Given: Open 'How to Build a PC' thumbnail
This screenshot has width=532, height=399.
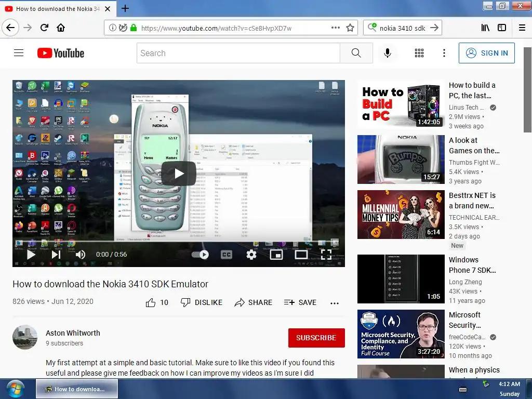Looking at the screenshot, I should point(401,104).
